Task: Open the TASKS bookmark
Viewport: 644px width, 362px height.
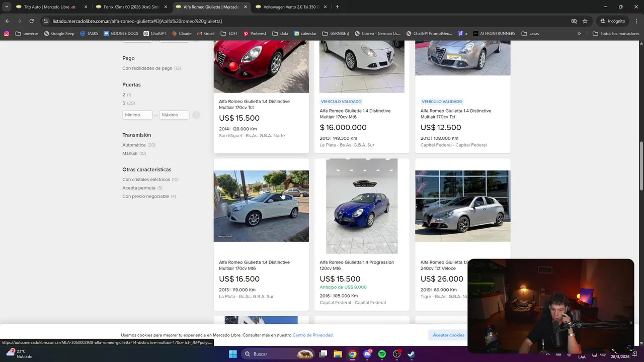Action: [x=89, y=34]
